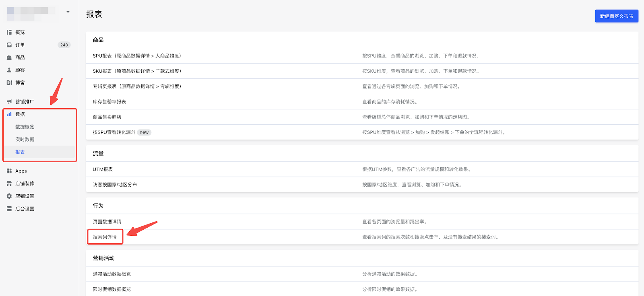Click the 新建自定义报表 button
This screenshot has width=644, height=296.
[x=616, y=16]
